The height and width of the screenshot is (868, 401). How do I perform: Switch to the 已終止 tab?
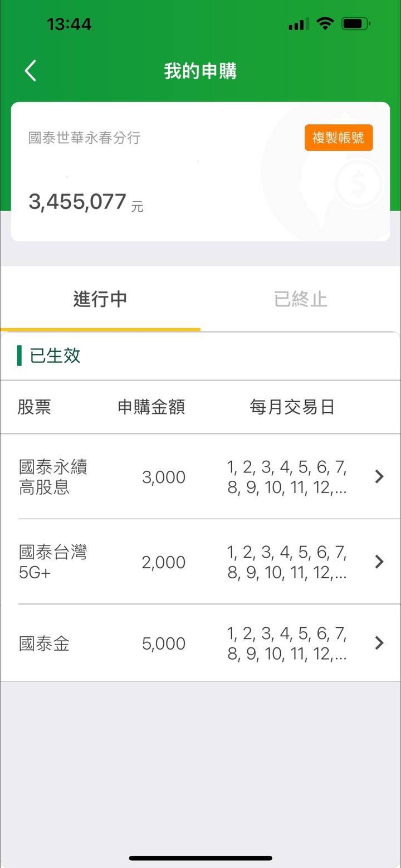(301, 299)
